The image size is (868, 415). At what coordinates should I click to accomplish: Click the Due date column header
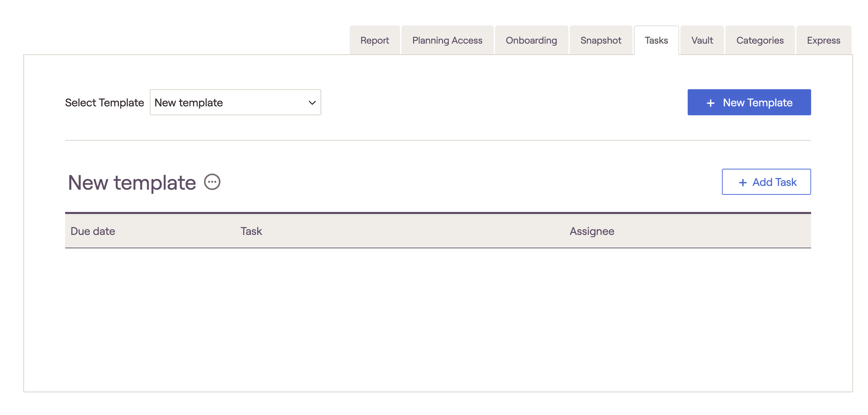pyautogui.click(x=93, y=231)
